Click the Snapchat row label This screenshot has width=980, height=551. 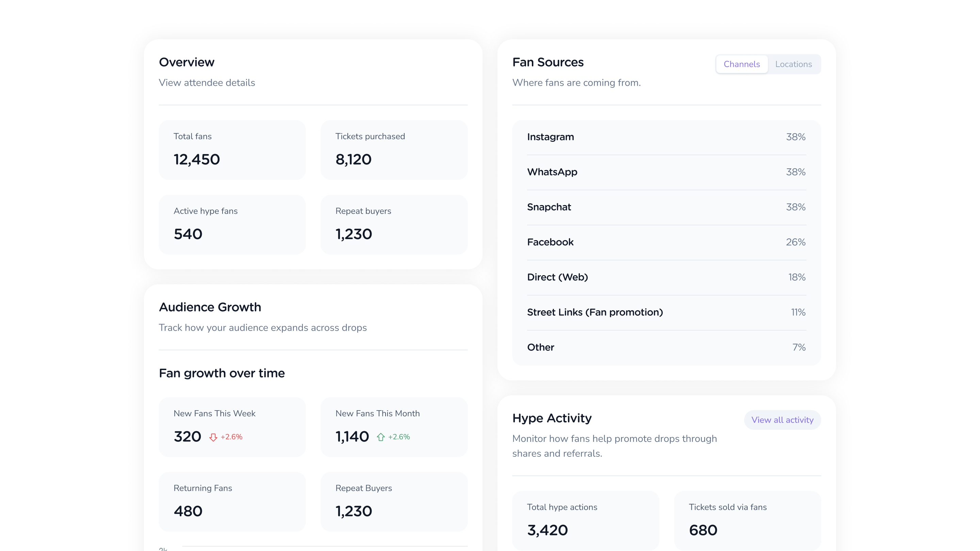click(x=549, y=207)
